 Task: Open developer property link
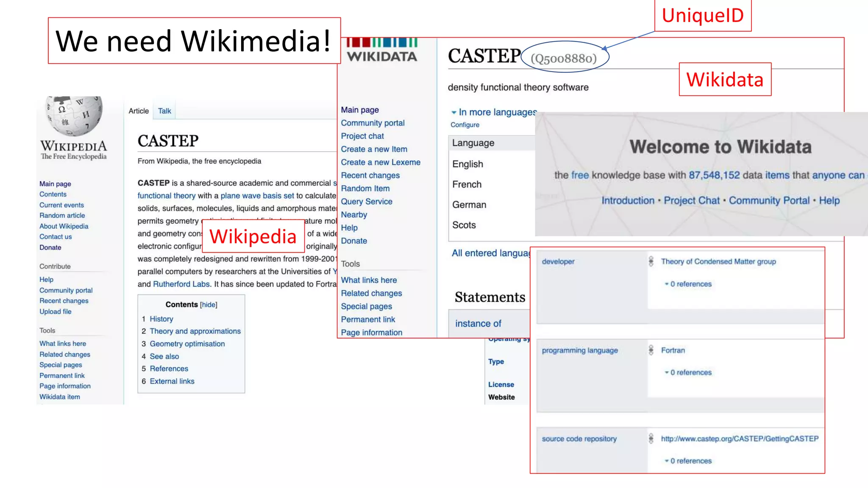point(558,262)
